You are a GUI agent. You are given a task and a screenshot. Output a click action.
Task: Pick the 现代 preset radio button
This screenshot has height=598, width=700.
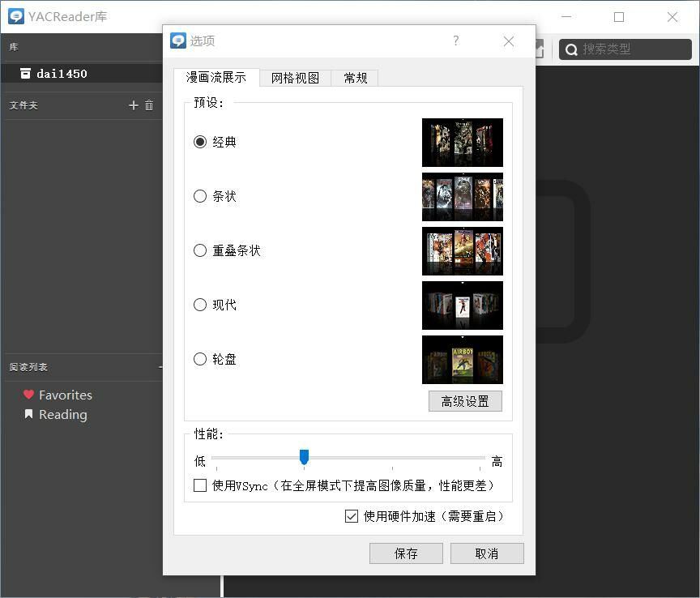(200, 305)
